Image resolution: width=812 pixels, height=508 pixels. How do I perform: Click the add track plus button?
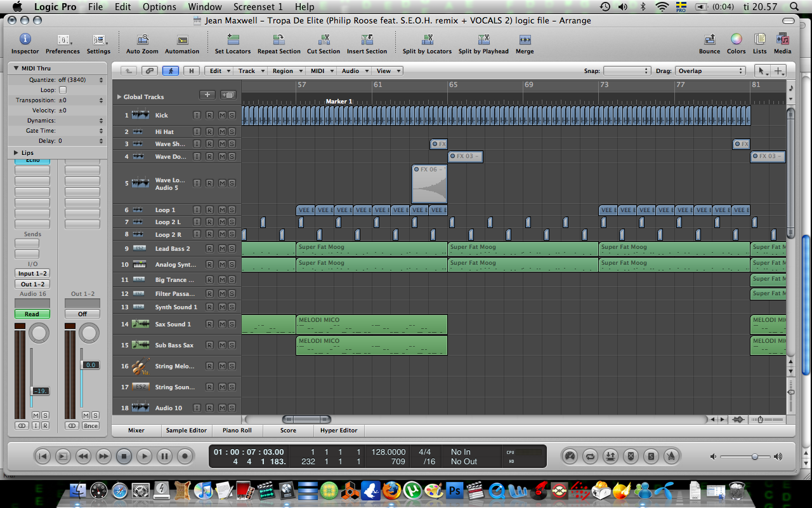(x=207, y=95)
